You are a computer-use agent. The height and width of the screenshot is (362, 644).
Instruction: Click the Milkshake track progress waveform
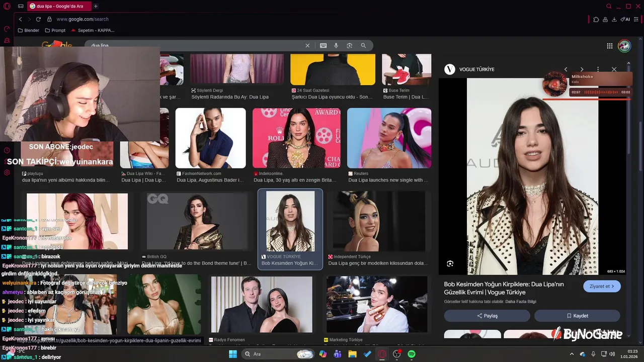[601, 92]
